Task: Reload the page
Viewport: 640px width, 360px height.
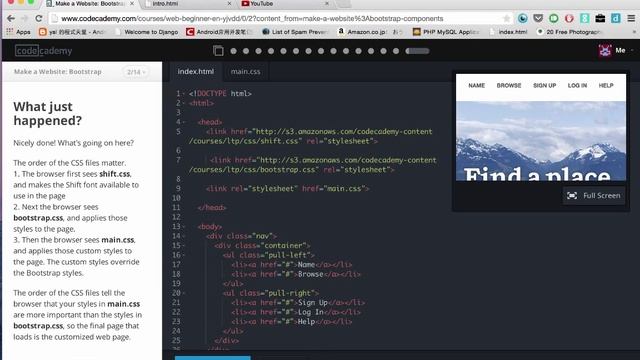Action: click(39, 18)
